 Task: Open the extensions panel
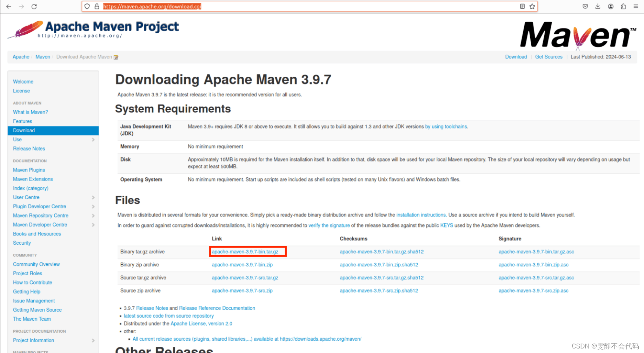click(x=623, y=6)
